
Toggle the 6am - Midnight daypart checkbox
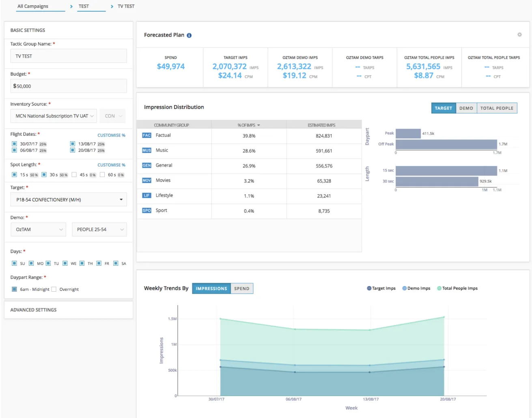point(14,289)
